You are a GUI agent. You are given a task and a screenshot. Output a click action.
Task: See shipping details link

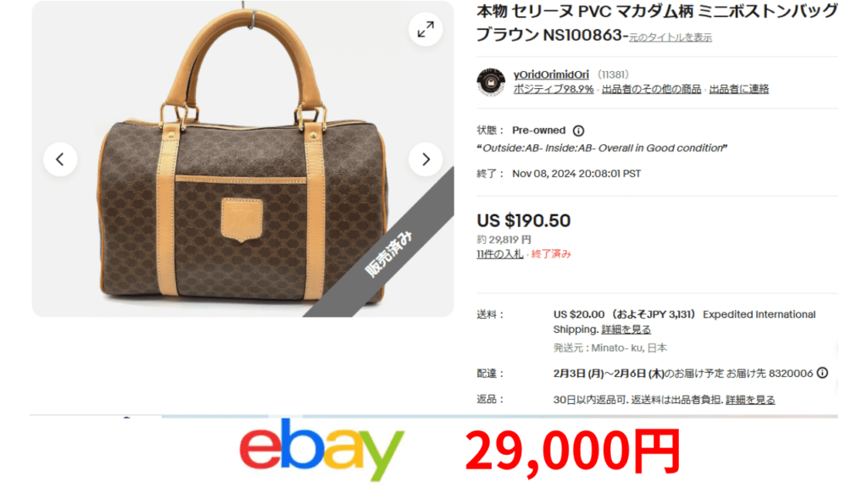coord(626,330)
